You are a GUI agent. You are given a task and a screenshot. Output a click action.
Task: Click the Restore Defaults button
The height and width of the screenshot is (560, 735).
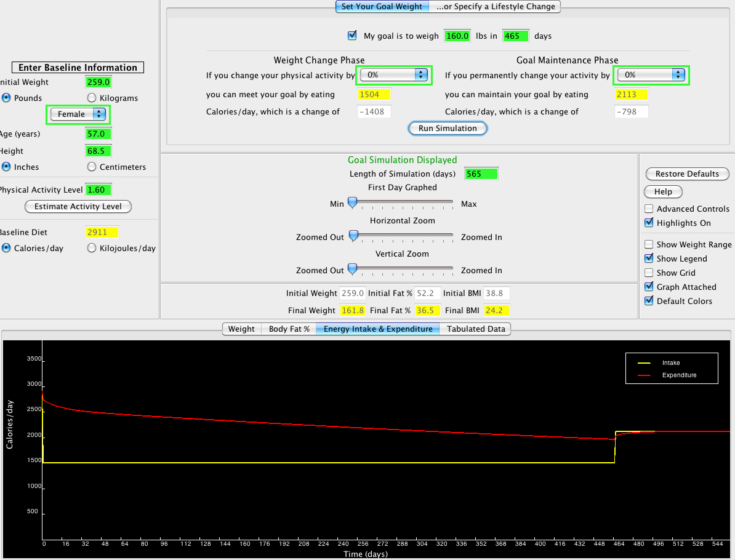click(x=687, y=174)
